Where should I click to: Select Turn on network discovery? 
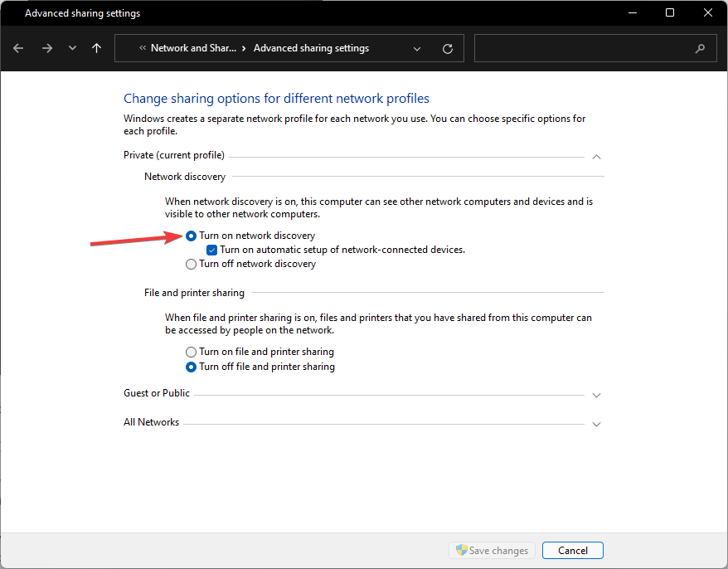coord(192,236)
